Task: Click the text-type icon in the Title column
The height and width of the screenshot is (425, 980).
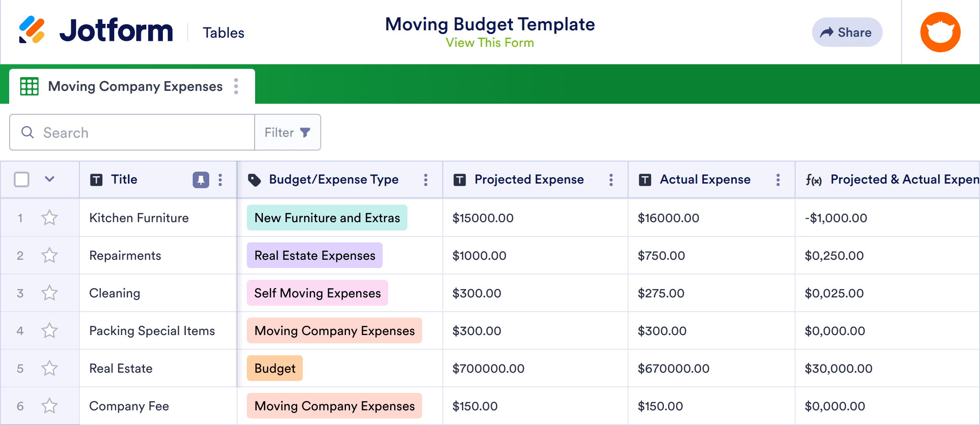Action: 96,179
